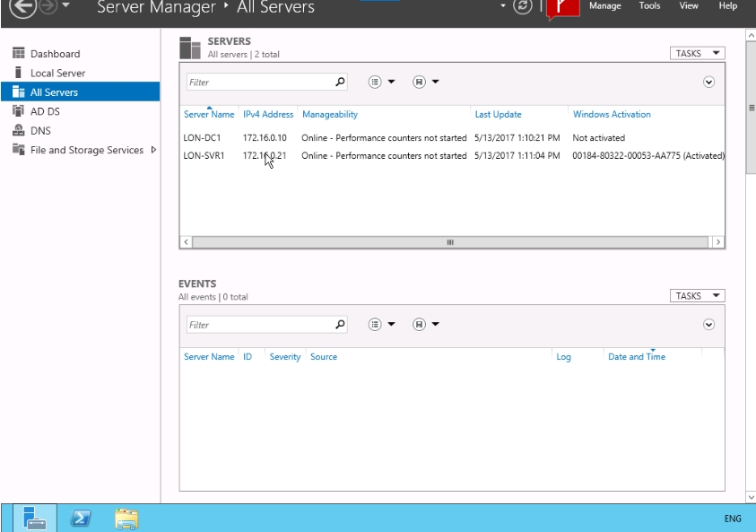The width and height of the screenshot is (756, 532).
Task: Open Events list criteria dropdown arrow
Action: pos(391,324)
